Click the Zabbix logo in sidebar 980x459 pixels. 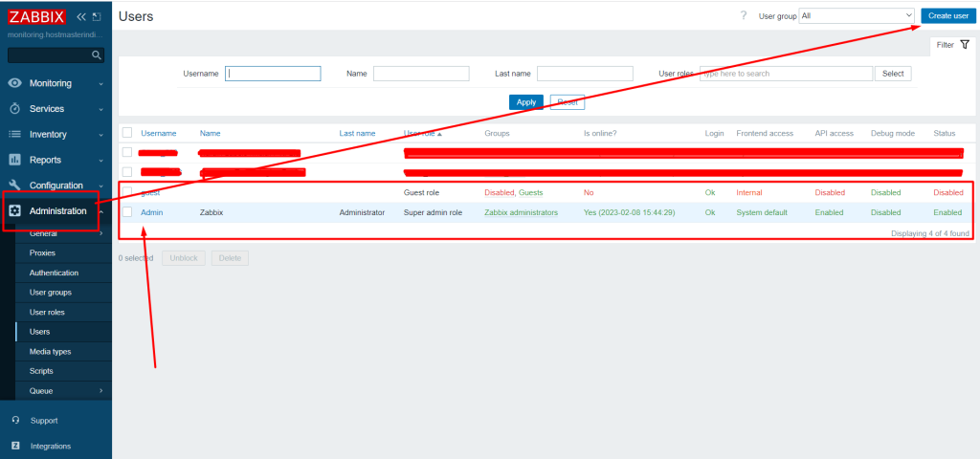tap(36, 16)
